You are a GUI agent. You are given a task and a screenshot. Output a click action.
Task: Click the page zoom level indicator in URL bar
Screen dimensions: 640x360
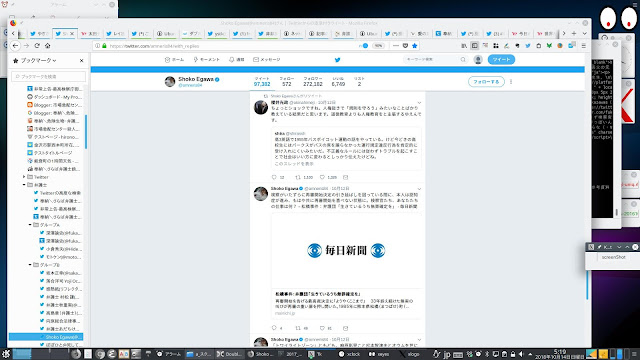click(379, 46)
